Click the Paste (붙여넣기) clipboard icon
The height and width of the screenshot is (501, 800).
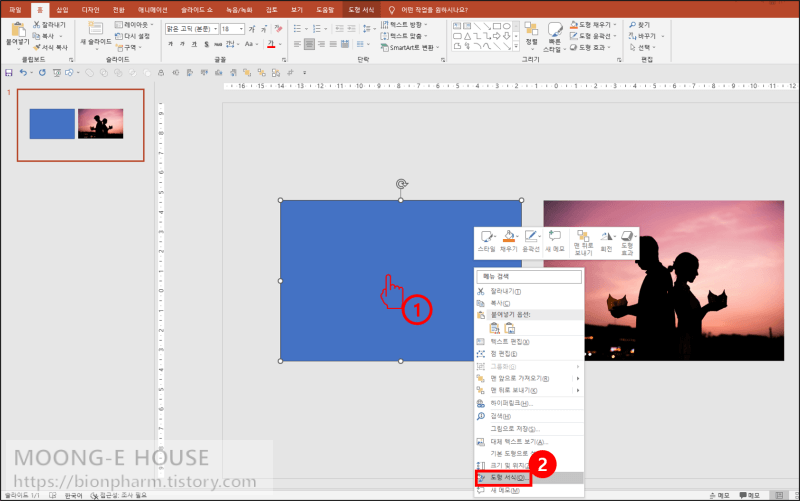(x=18, y=30)
